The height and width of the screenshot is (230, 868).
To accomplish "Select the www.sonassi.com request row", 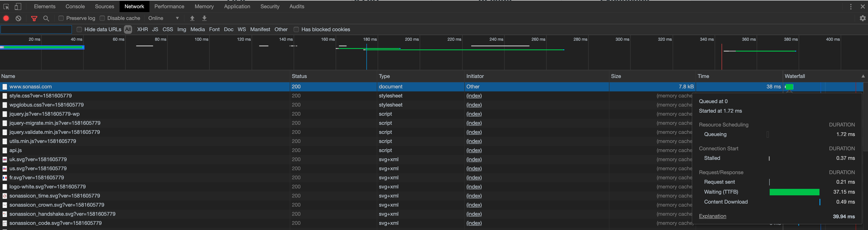I will point(431,87).
